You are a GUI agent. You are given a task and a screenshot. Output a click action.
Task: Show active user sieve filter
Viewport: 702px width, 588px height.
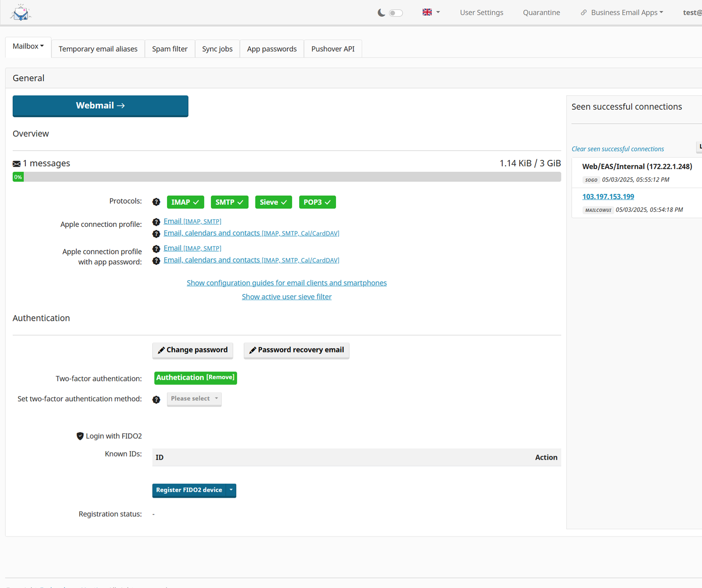pos(287,297)
